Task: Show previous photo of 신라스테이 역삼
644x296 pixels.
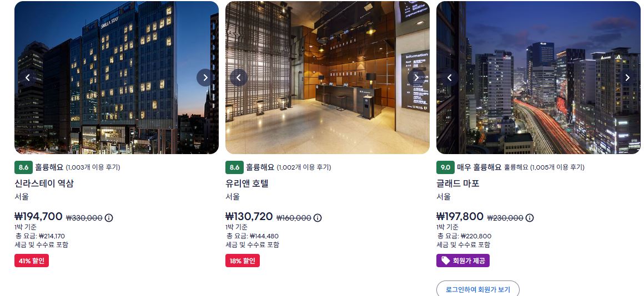Action: 28,78
